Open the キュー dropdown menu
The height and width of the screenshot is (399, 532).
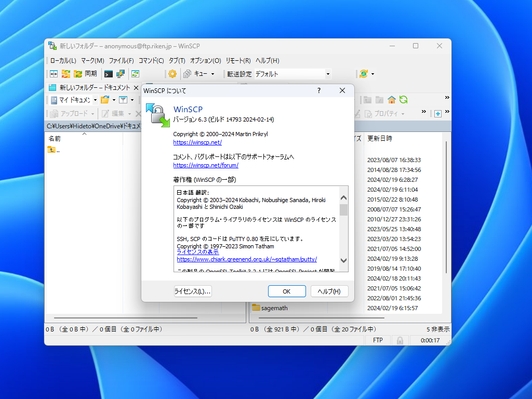pyautogui.click(x=211, y=74)
